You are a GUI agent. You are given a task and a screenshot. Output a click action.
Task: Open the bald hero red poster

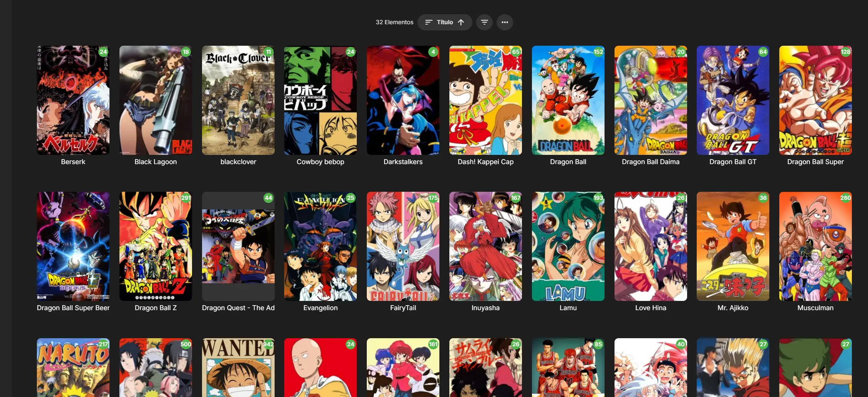click(x=320, y=367)
